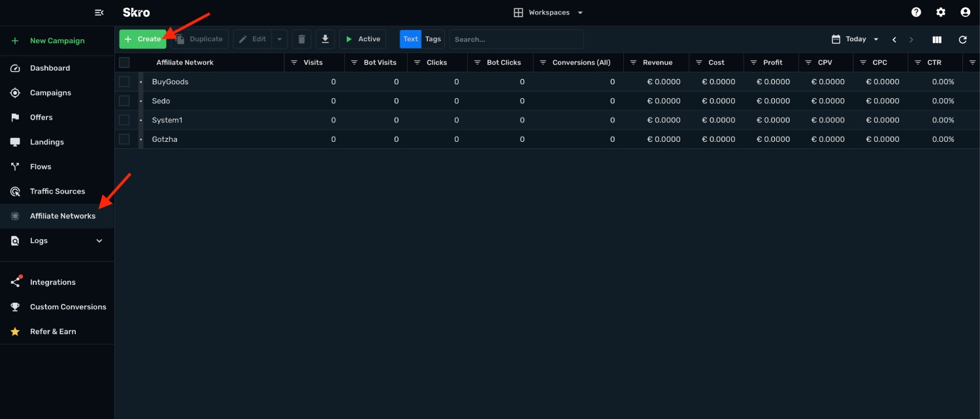Switch search mode to Tags
Screen dimensions: 980x419
(x=433, y=39)
